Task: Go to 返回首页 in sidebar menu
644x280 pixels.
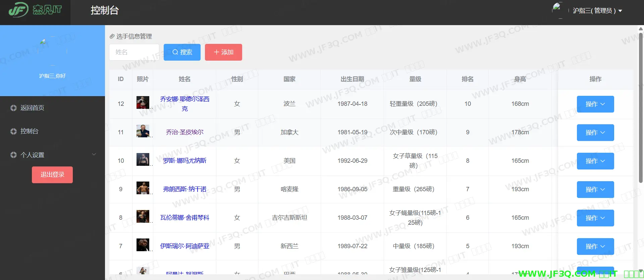Action: coord(32,108)
